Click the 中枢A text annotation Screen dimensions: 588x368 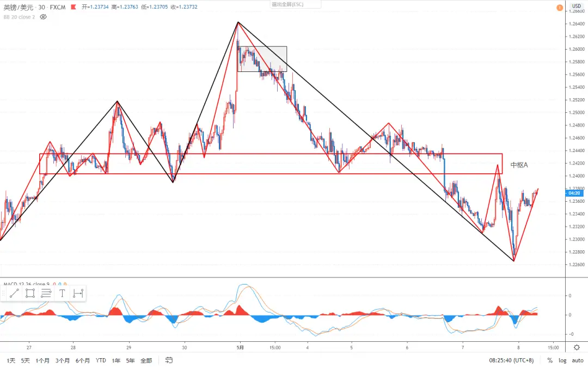pos(519,165)
